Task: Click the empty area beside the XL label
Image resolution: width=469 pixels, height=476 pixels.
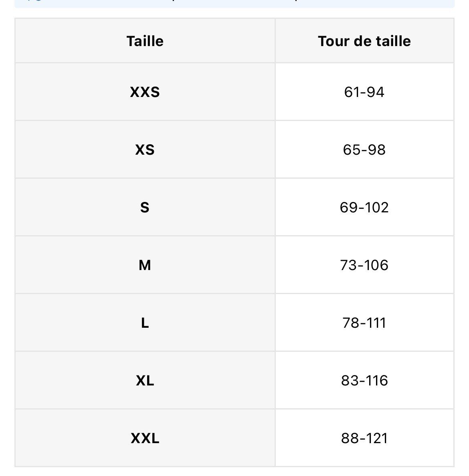Action: pyautogui.click(x=76, y=380)
